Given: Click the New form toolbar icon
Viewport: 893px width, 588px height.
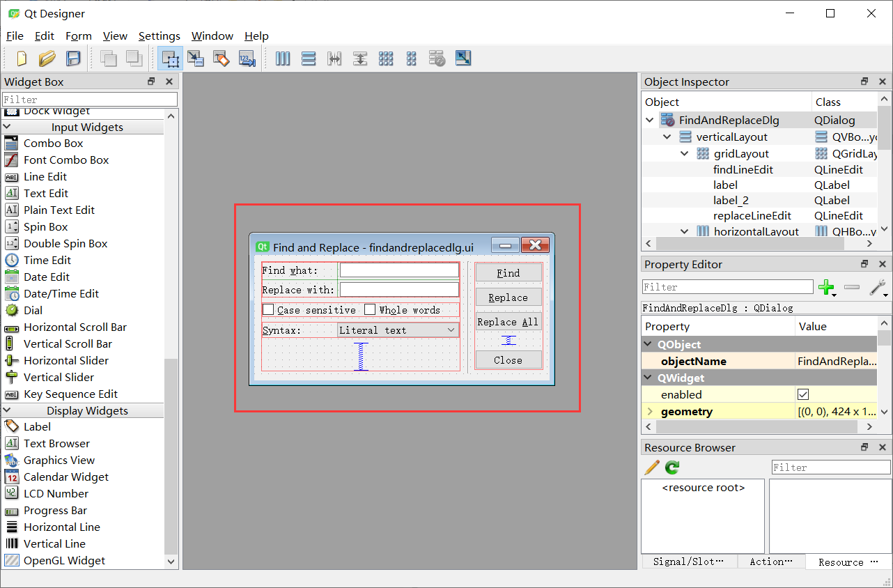Looking at the screenshot, I should (22, 59).
